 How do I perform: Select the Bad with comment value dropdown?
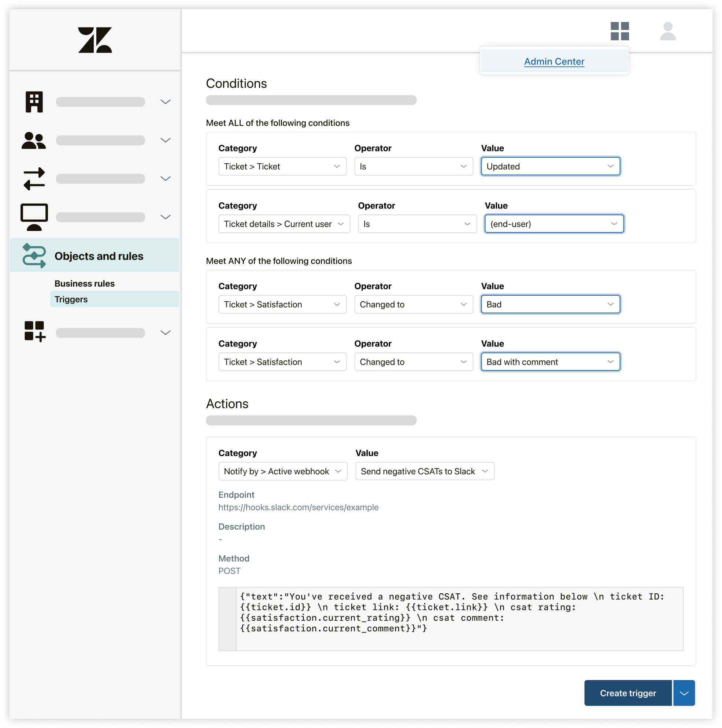tap(550, 361)
